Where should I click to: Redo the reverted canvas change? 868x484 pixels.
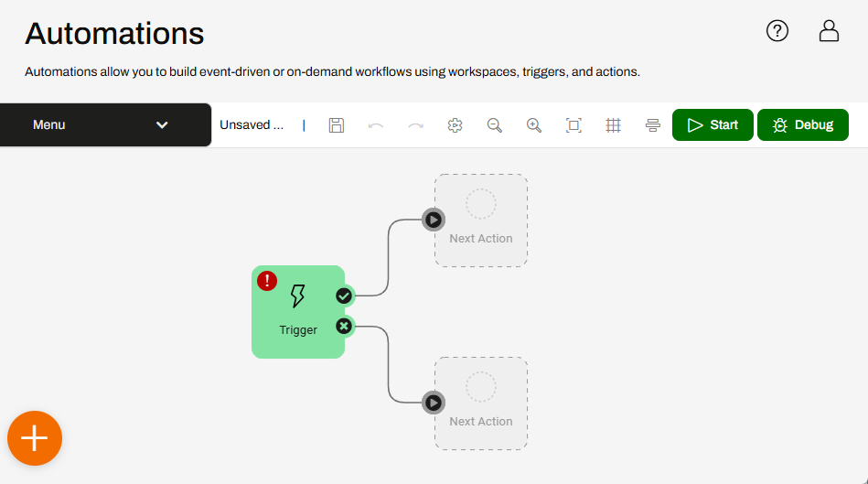coord(415,125)
